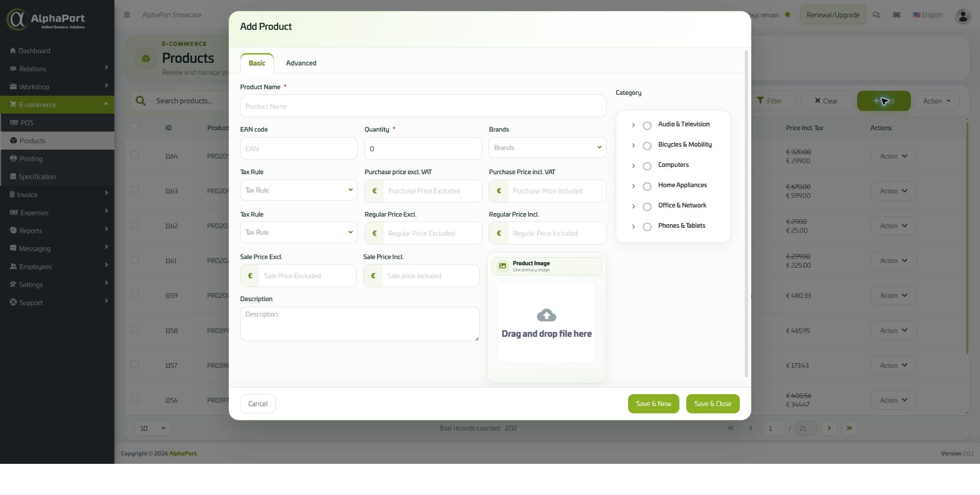Click the Renewal/Upgrade button

coord(833,15)
